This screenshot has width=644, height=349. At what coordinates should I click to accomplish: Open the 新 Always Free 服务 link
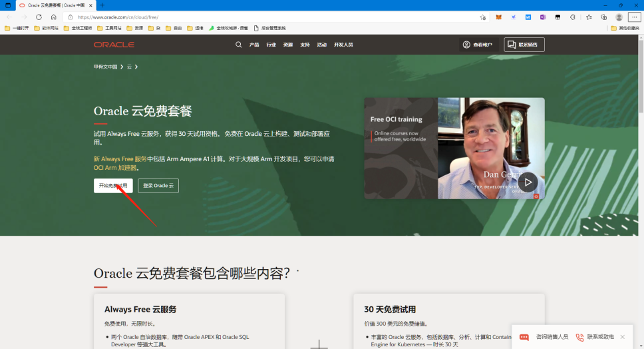(120, 159)
